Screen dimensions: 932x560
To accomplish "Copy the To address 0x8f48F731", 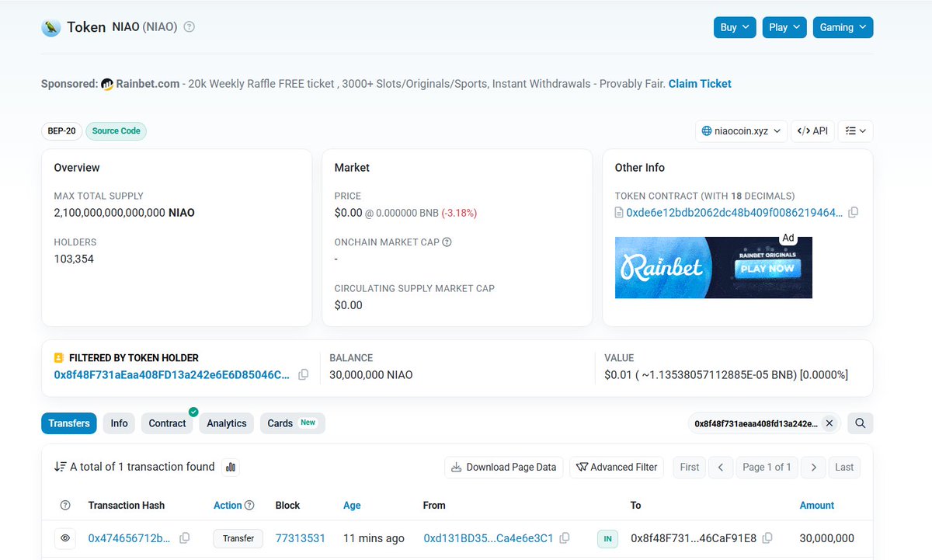I will click(x=767, y=537).
